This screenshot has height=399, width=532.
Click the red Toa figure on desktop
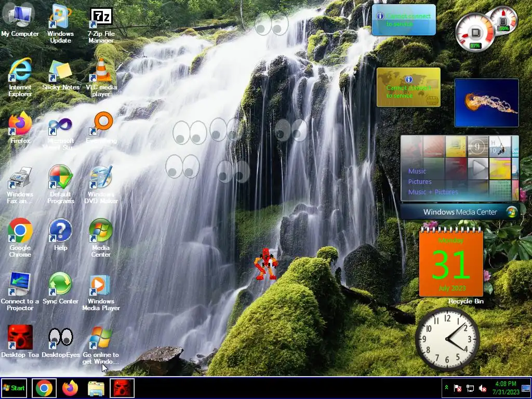[266, 264]
